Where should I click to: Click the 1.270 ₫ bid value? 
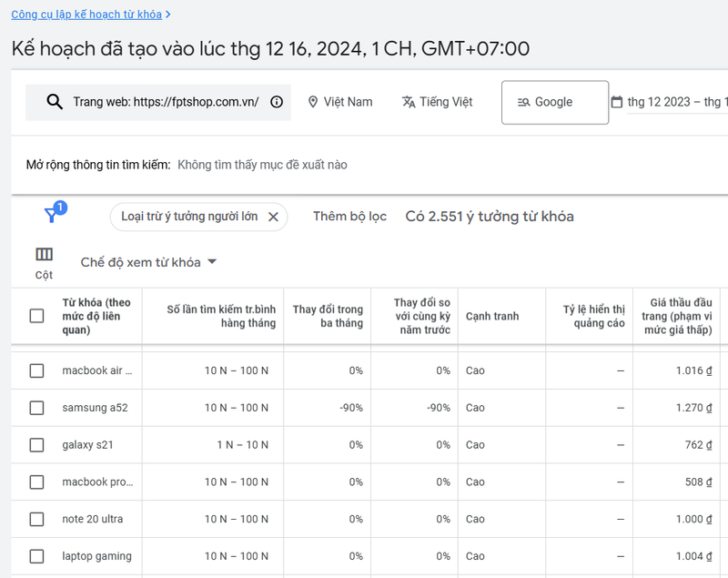tap(693, 408)
